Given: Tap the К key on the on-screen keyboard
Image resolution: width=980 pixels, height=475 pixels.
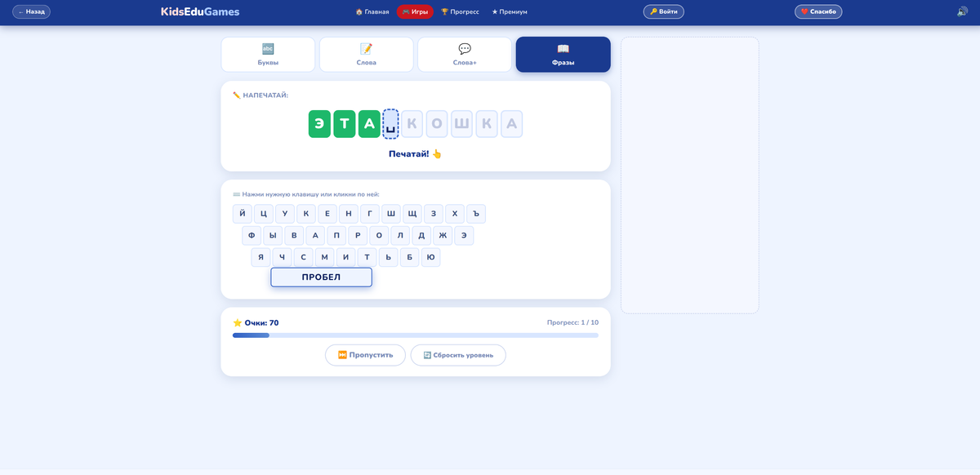Looking at the screenshot, I should tap(306, 214).
